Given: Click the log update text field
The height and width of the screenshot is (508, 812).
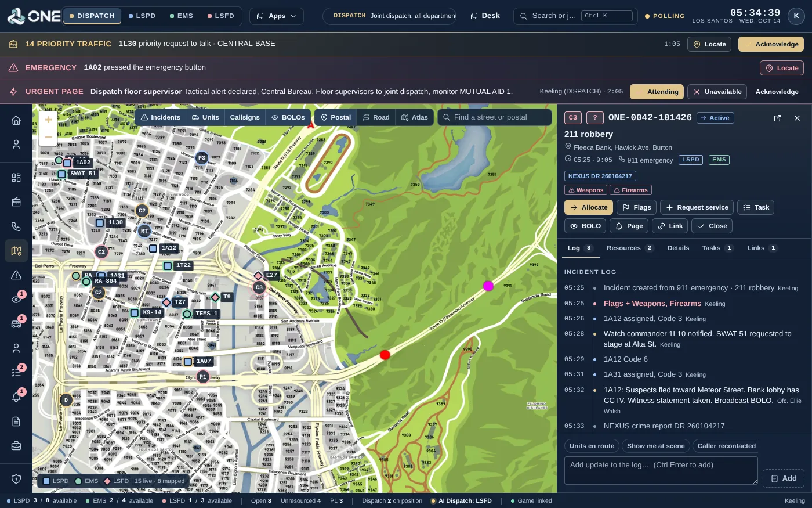Looking at the screenshot, I should coord(661,470).
